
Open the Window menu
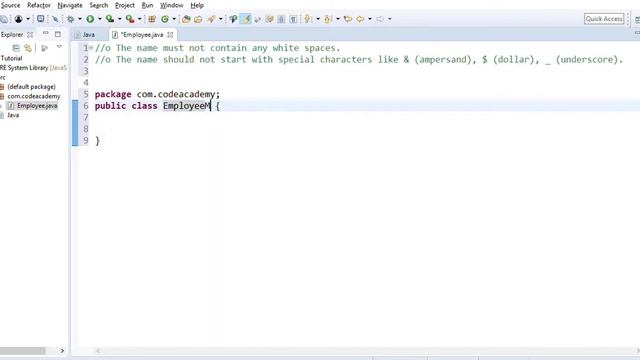(171, 5)
